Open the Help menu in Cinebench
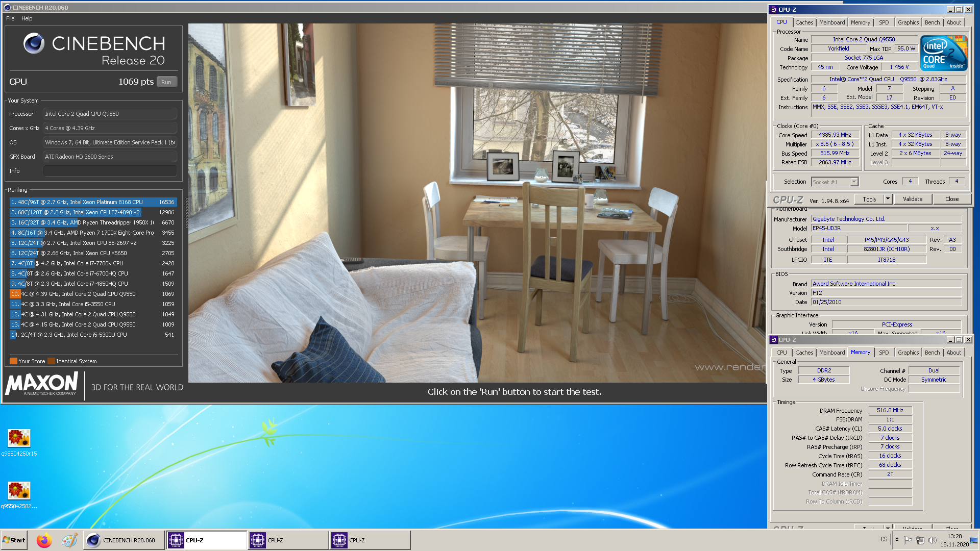 point(27,18)
